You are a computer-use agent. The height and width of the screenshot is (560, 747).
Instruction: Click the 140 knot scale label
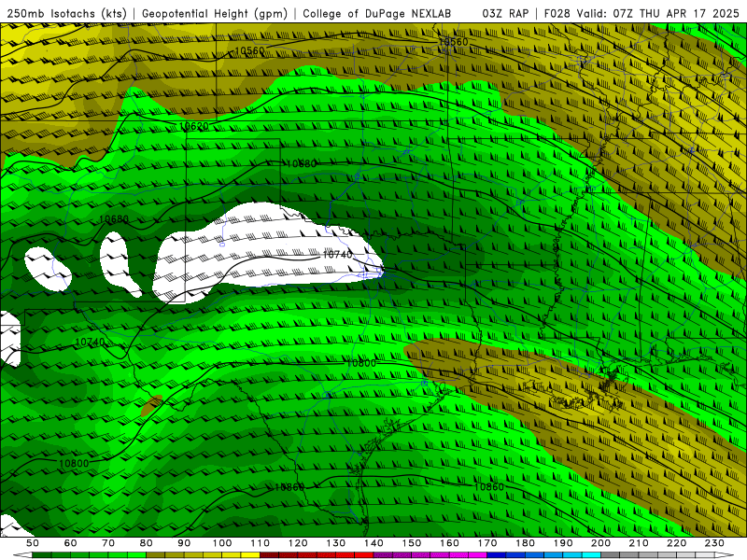[374, 543]
